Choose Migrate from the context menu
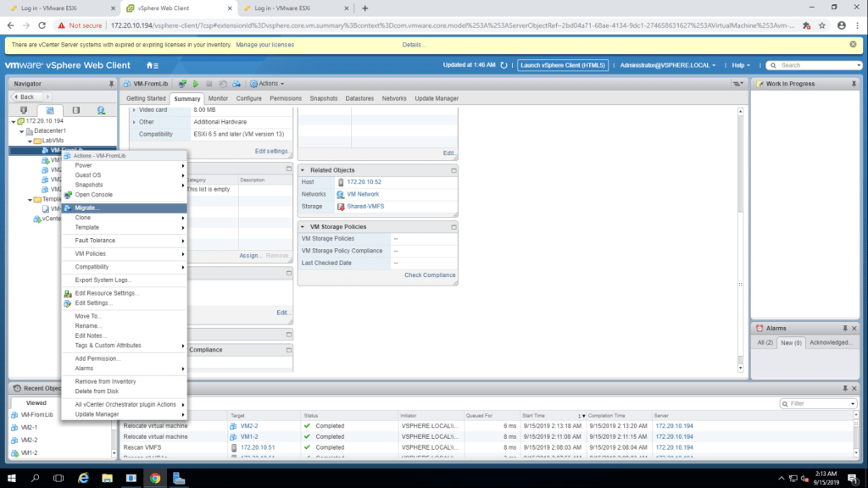 tap(87, 208)
